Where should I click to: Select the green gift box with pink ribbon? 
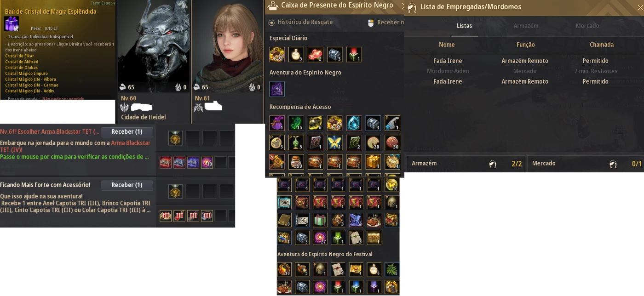pos(320,220)
